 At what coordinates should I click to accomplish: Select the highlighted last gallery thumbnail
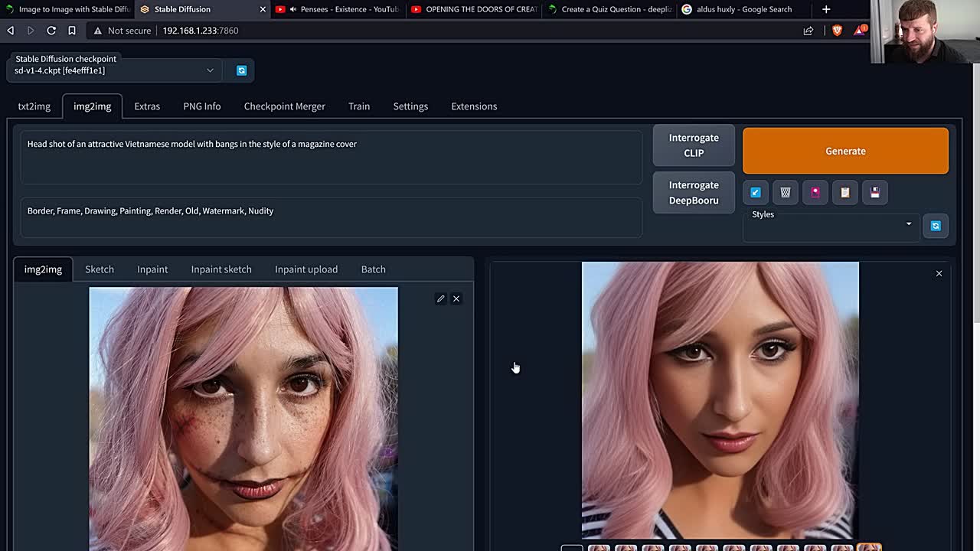[x=869, y=548]
